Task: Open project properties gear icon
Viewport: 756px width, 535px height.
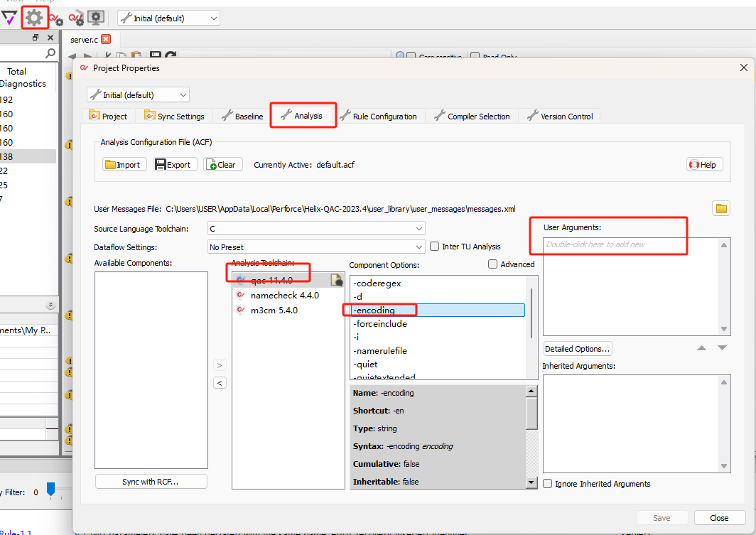Action: (34, 18)
